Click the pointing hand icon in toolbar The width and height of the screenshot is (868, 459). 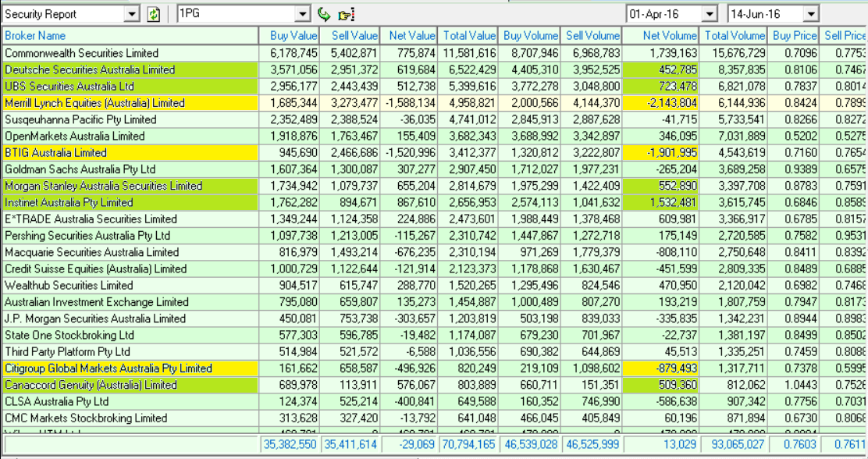pos(347,14)
